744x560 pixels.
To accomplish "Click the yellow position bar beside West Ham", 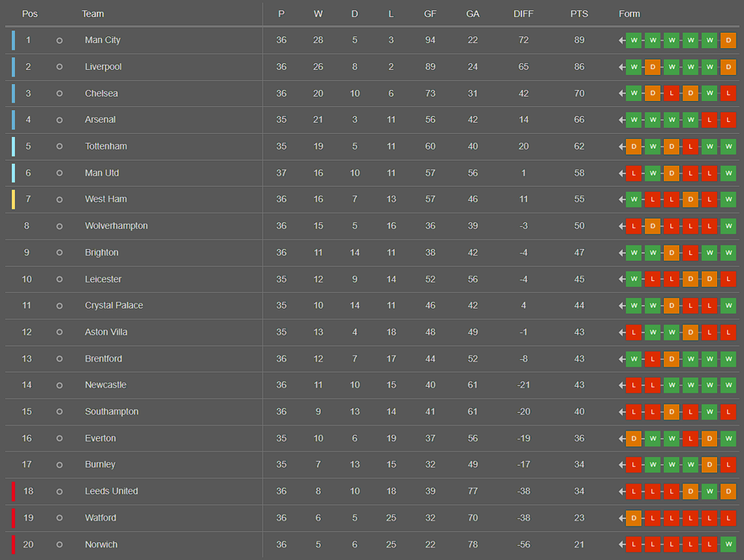I will coord(13,199).
